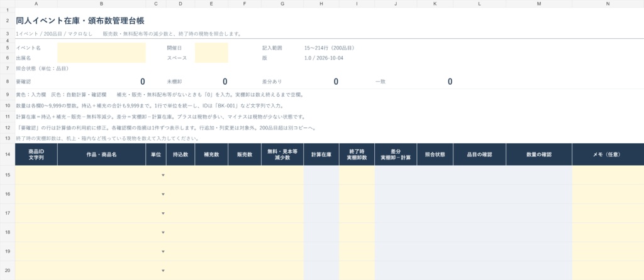Click the 照合状態 column header
This screenshot has width=644, height=280.
point(435,154)
